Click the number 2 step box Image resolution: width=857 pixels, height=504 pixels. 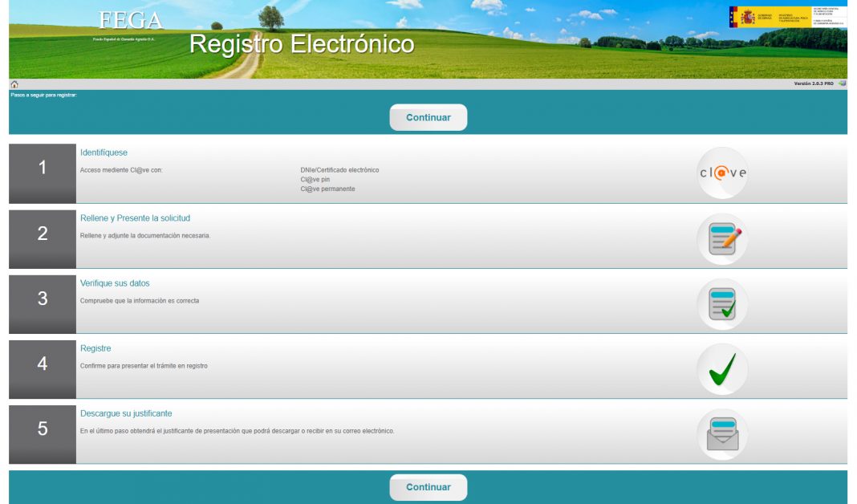click(43, 239)
